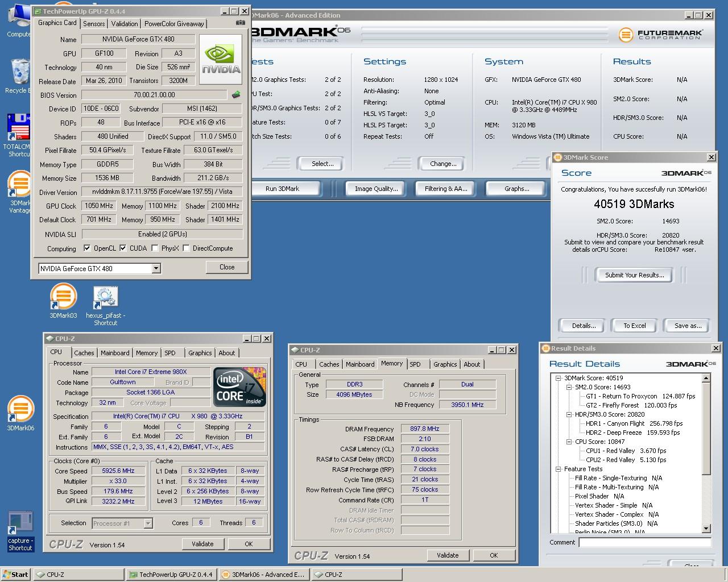Collapse the SM2.0 Score: 14693 node
The width and height of the screenshot is (728, 582).
(569, 387)
